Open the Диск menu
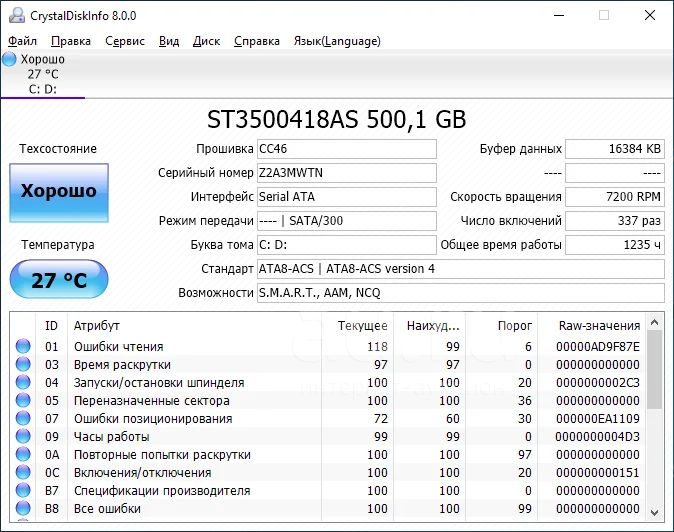Image resolution: width=674 pixels, height=532 pixels. (x=206, y=41)
